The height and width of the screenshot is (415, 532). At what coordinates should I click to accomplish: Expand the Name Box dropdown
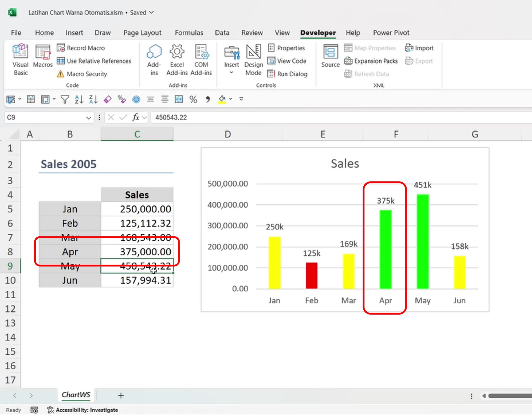(88, 118)
